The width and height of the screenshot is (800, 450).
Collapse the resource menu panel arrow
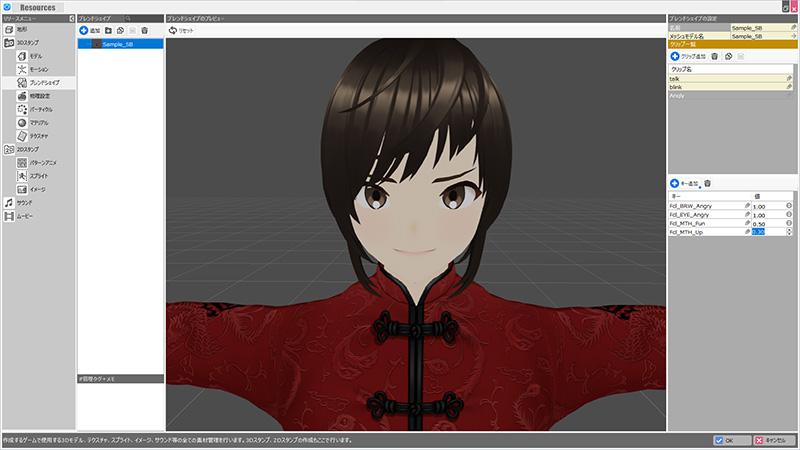[x=72, y=19]
